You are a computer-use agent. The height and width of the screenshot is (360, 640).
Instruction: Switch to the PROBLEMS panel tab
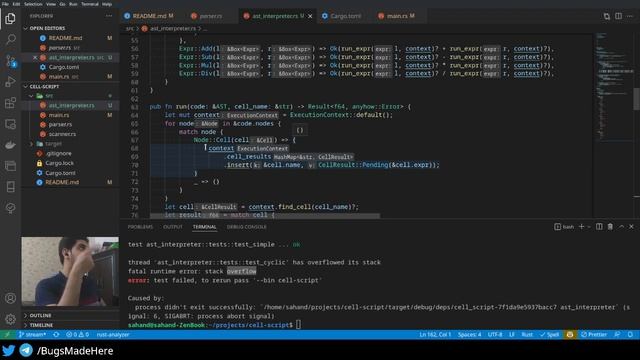coord(140,227)
